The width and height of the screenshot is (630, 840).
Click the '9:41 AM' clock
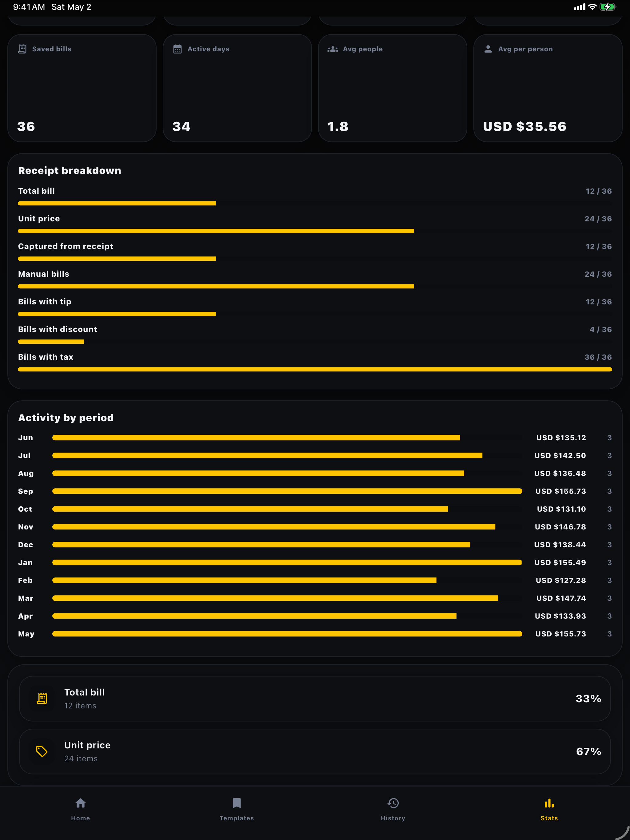(29, 7)
